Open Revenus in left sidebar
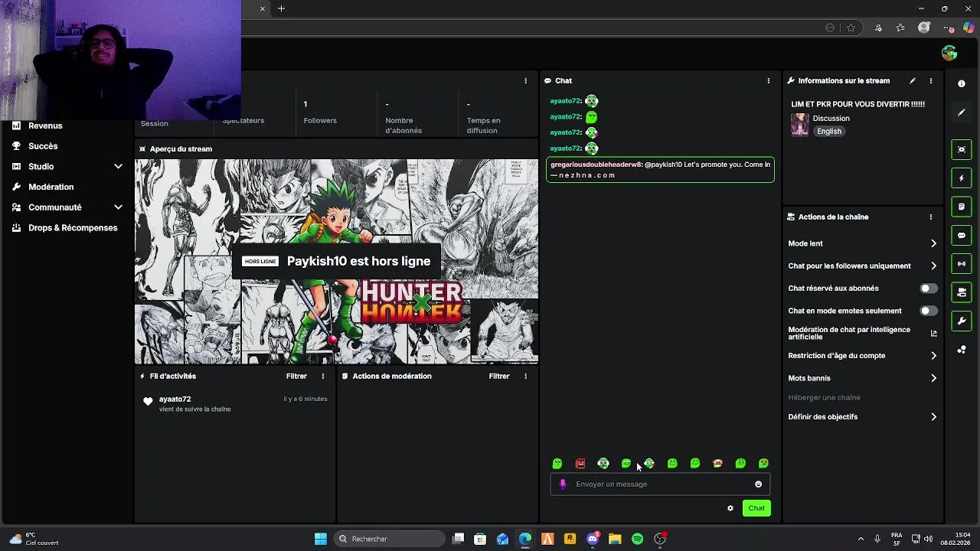Viewport: 980px width, 551px height. [45, 126]
